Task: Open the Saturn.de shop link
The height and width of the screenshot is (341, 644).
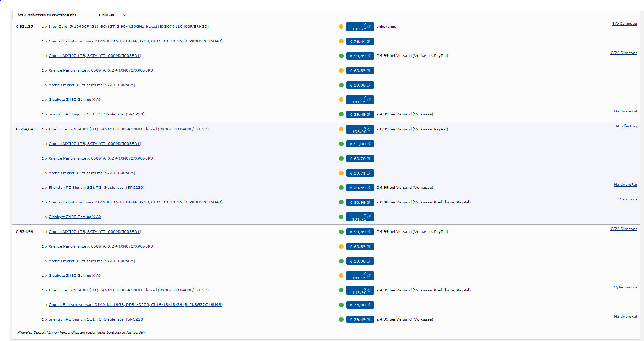Action: 629,199
